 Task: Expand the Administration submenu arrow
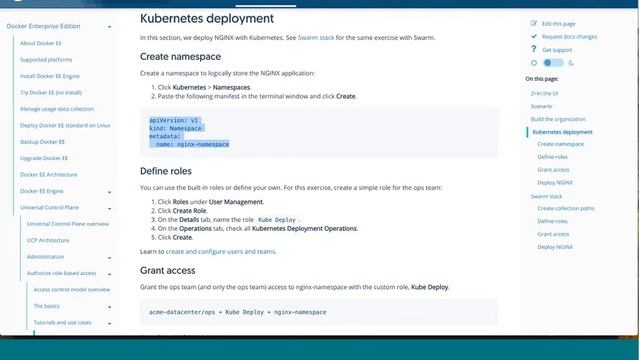109,258
